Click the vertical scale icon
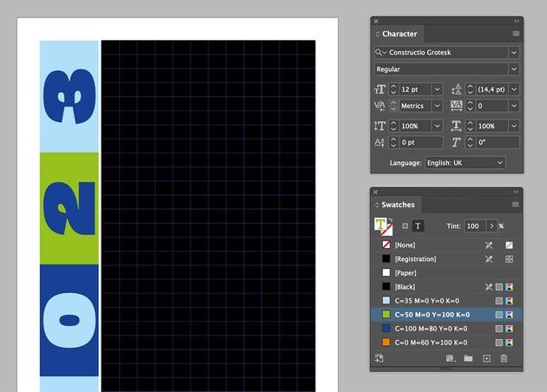This screenshot has height=392, width=547. 379,126
